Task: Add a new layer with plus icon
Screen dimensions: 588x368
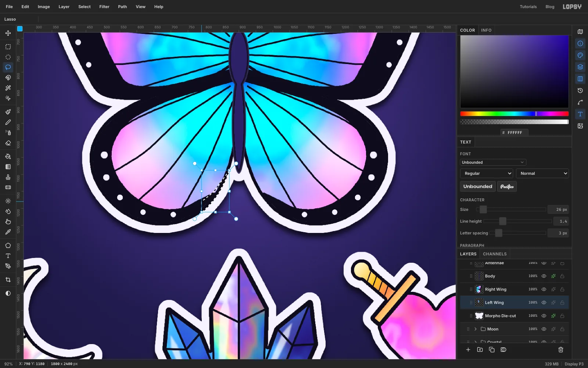Action: [468, 350]
